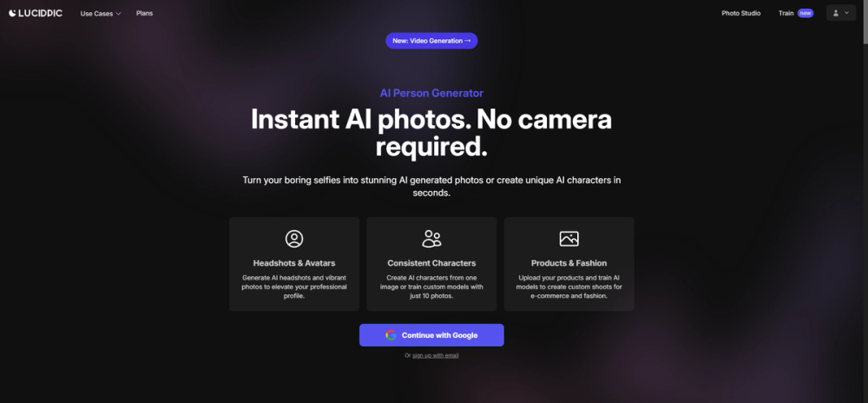Go to Photo Studio
This screenshot has height=403, width=868.
pos(740,13)
